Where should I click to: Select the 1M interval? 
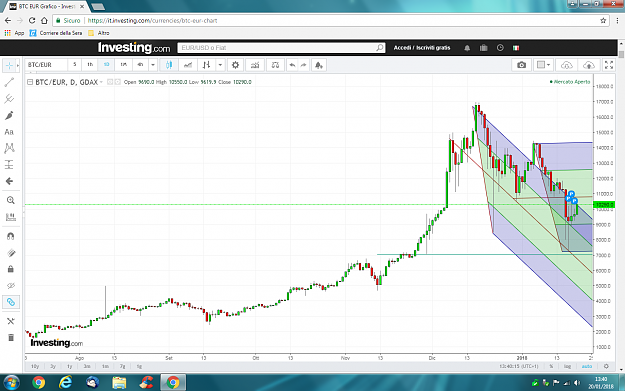pos(124,65)
